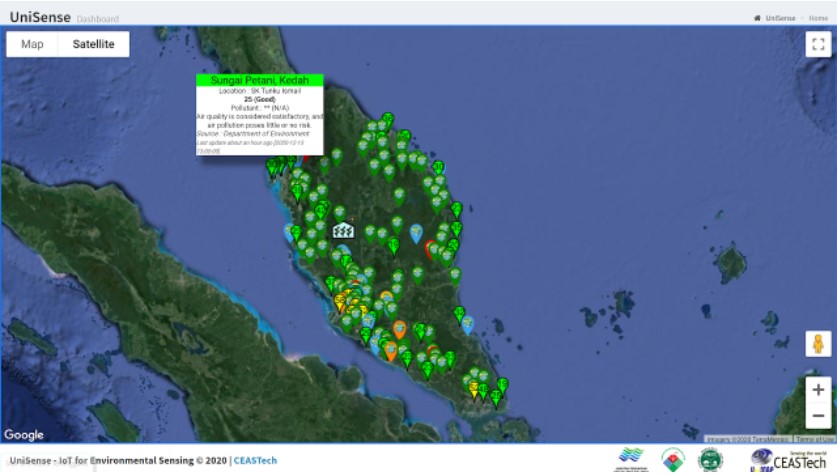
Task: Click the Home breadcrumb
Action: (818, 18)
